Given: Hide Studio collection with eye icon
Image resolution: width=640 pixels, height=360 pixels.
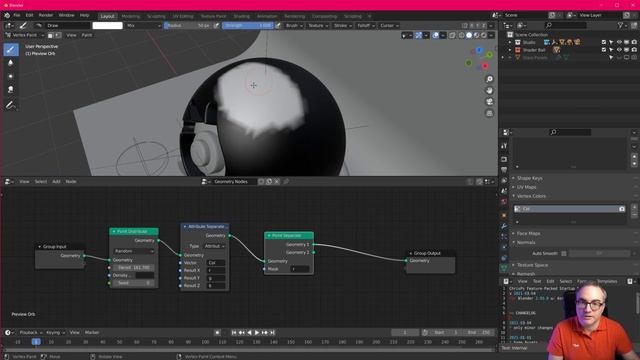Looking at the screenshot, I should coord(619,42).
